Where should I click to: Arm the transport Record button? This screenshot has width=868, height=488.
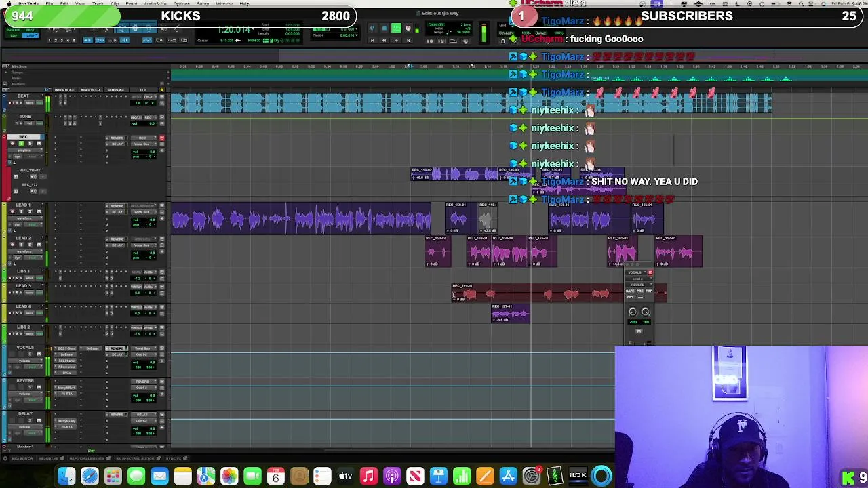[x=408, y=28]
